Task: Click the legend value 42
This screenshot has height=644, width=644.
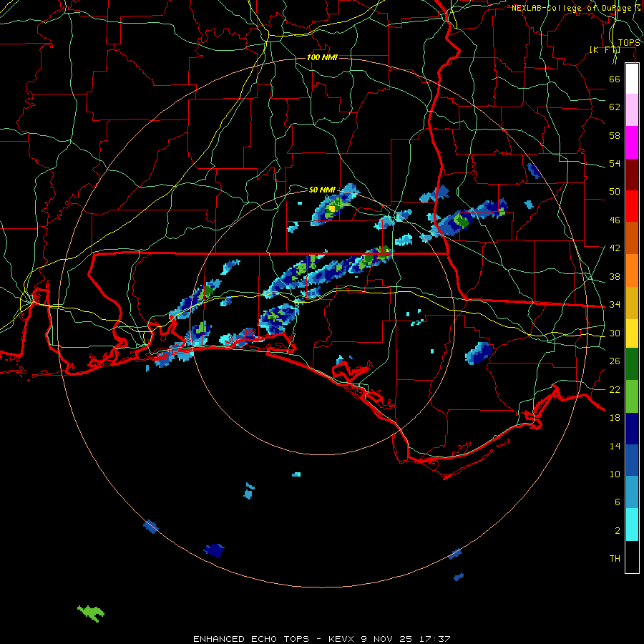Action: [x=615, y=248]
